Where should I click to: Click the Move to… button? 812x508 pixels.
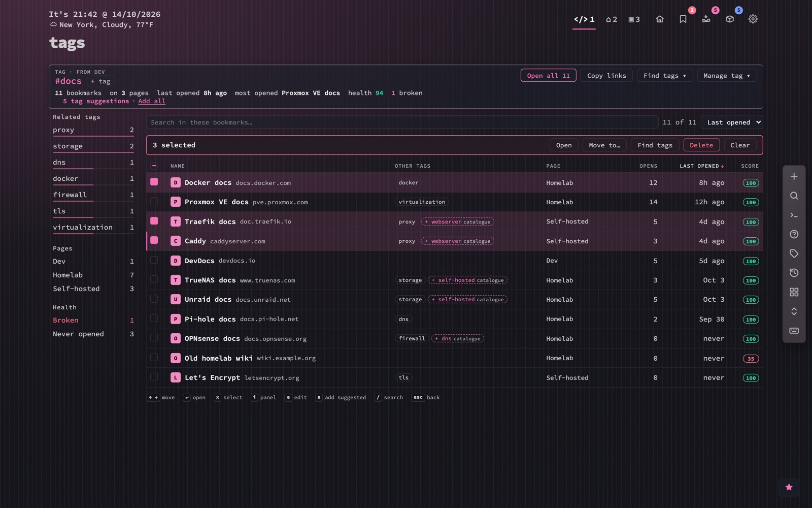[x=604, y=145]
